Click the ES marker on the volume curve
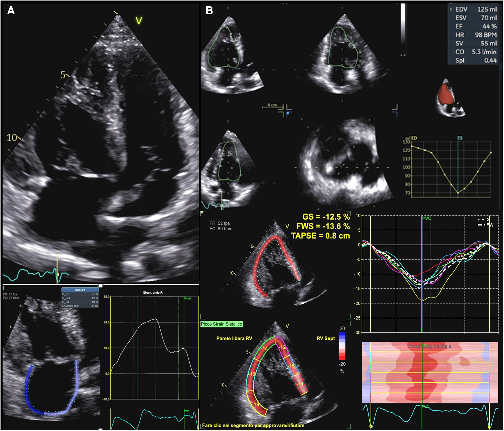This screenshot has width=504, height=431. pyautogui.click(x=460, y=138)
